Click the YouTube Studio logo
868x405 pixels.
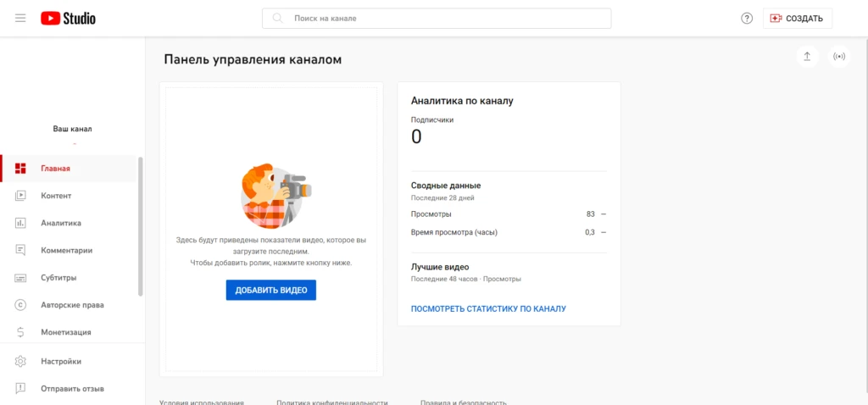pos(68,19)
